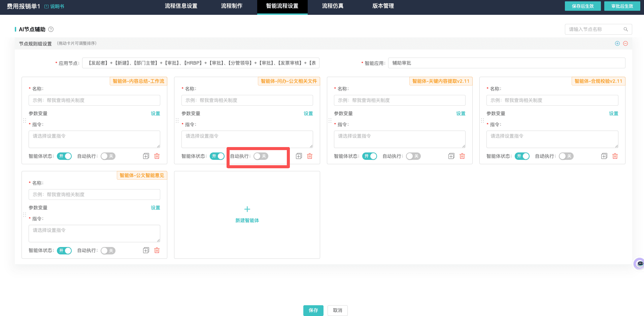Toggle 自动执行 in 智能体-问办-公文相关文件 card
This screenshot has width=644, height=316.
(261, 156)
